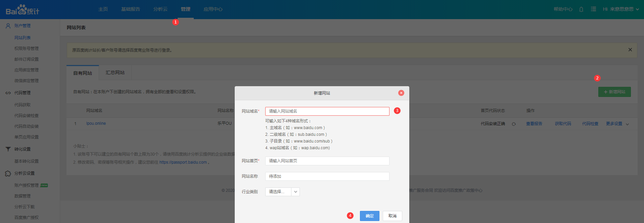Open the list icon in top bar
The width and height of the screenshot is (644, 223).
click(594, 9)
